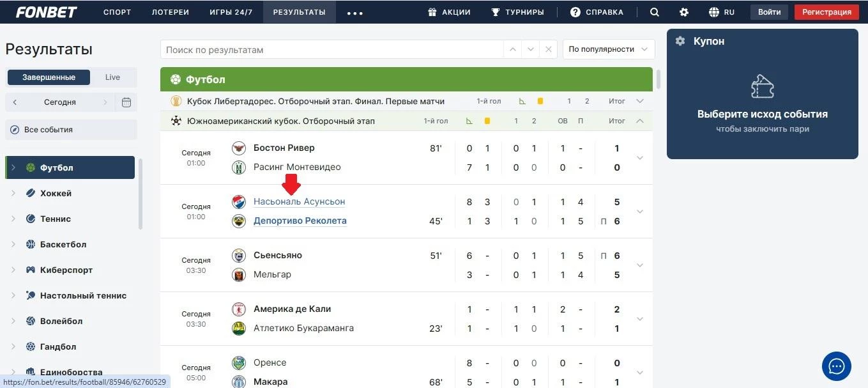Open the calendar date picker
Screen dimensions: 868x388
click(x=126, y=102)
